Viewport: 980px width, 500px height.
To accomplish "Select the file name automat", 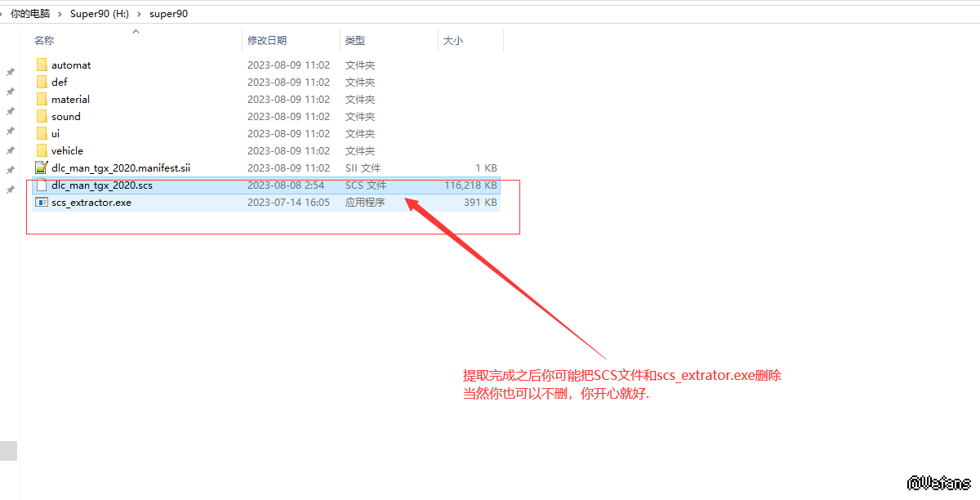I will click(x=71, y=65).
